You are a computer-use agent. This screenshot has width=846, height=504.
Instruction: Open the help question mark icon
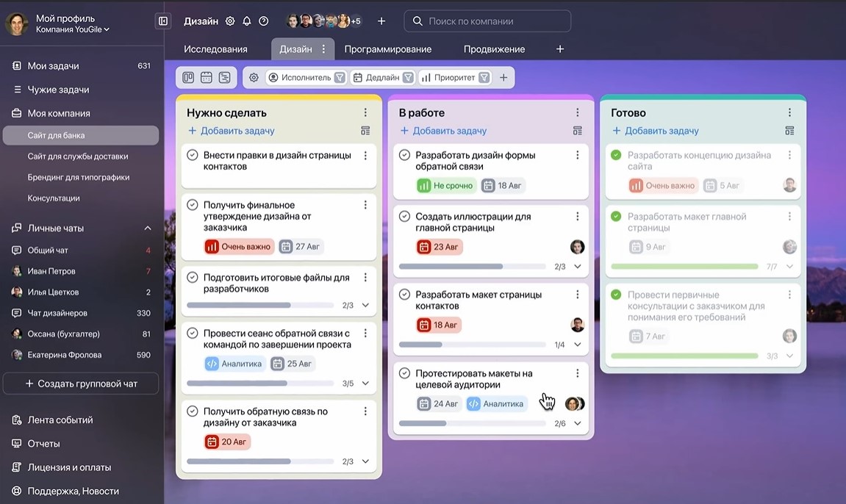pos(264,21)
